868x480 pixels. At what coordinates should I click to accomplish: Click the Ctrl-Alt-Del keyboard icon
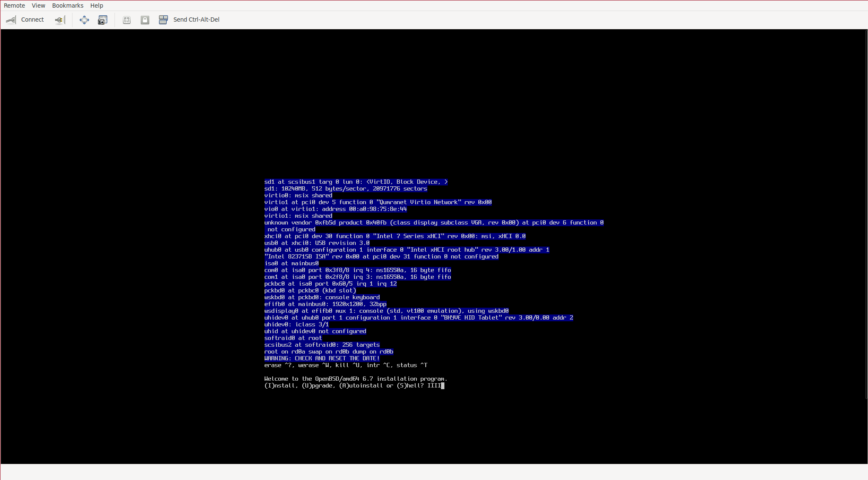(x=163, y=20)
